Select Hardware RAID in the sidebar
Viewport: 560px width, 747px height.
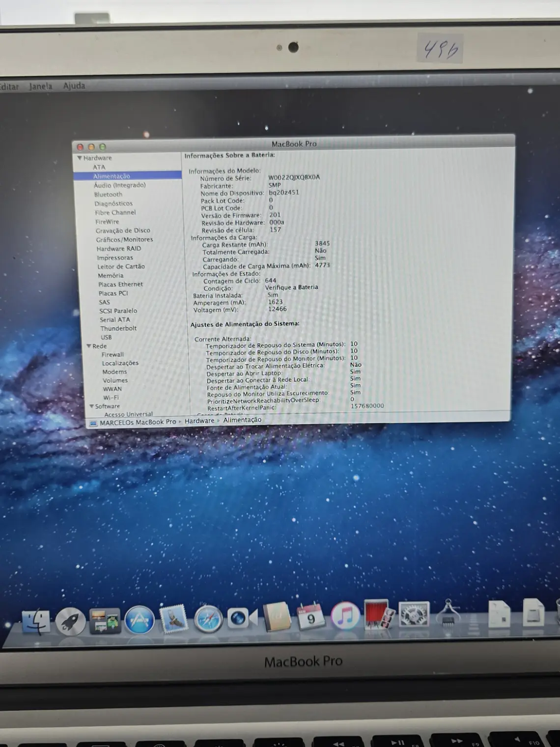119,249
